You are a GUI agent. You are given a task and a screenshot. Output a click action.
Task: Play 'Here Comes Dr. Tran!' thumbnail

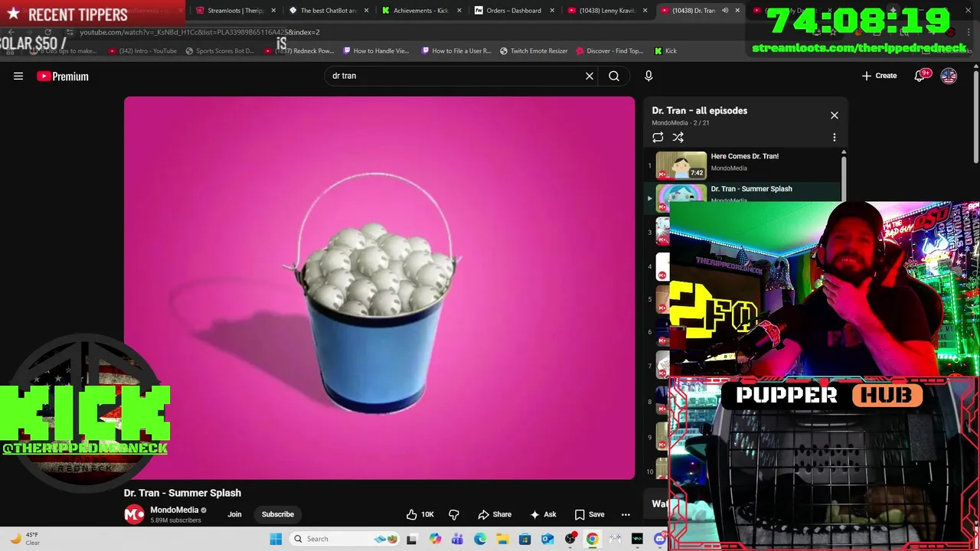(681, 165)
